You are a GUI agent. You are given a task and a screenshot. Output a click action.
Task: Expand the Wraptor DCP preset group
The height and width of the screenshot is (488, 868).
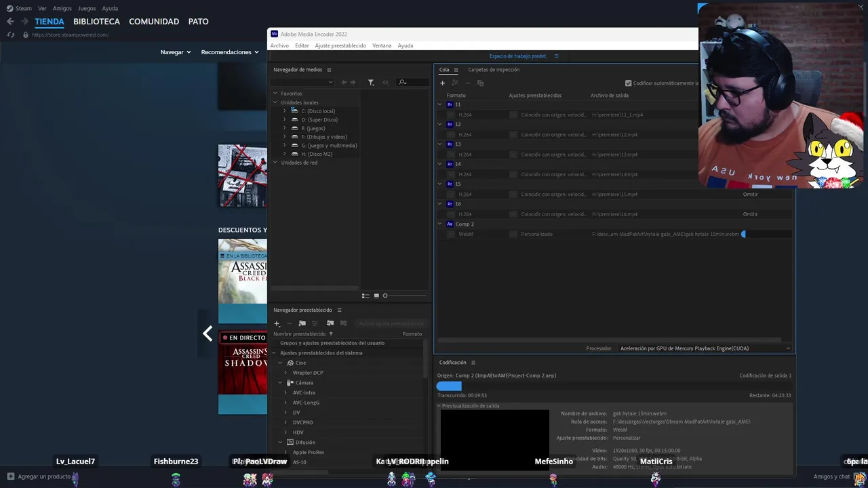[x=285, y=373]
